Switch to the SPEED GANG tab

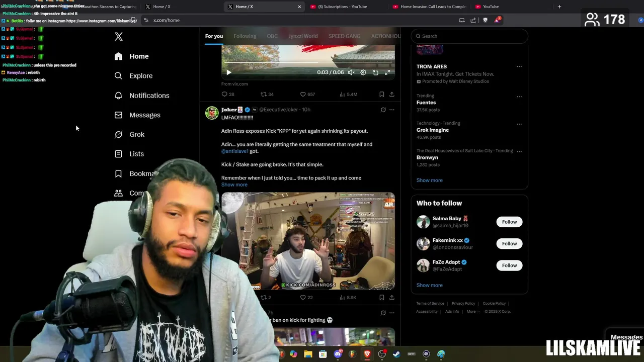(x=344, y=36)
